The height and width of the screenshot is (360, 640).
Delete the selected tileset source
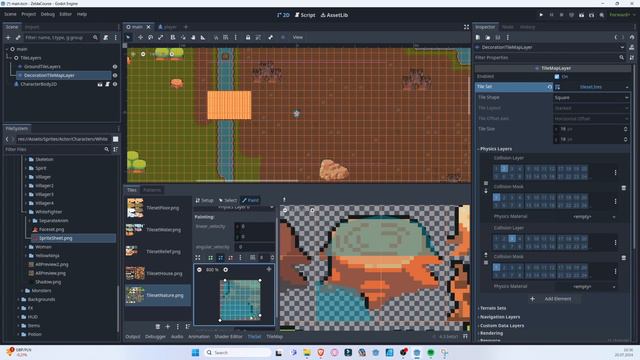click(x=158, y=327)
